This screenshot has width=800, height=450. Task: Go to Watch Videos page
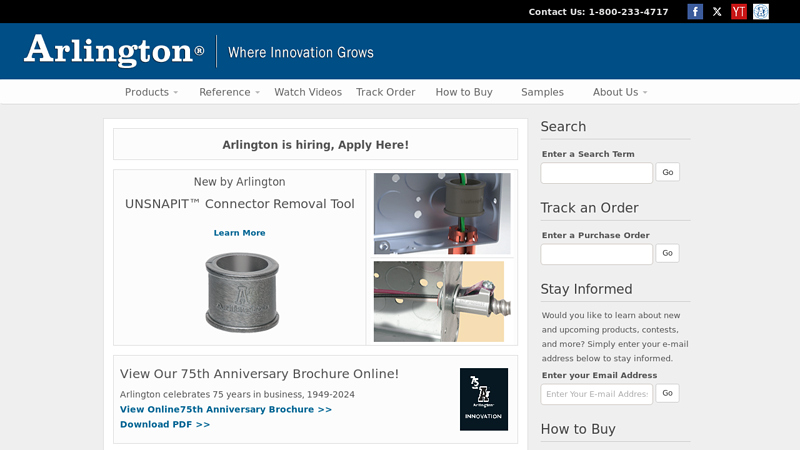308,92
